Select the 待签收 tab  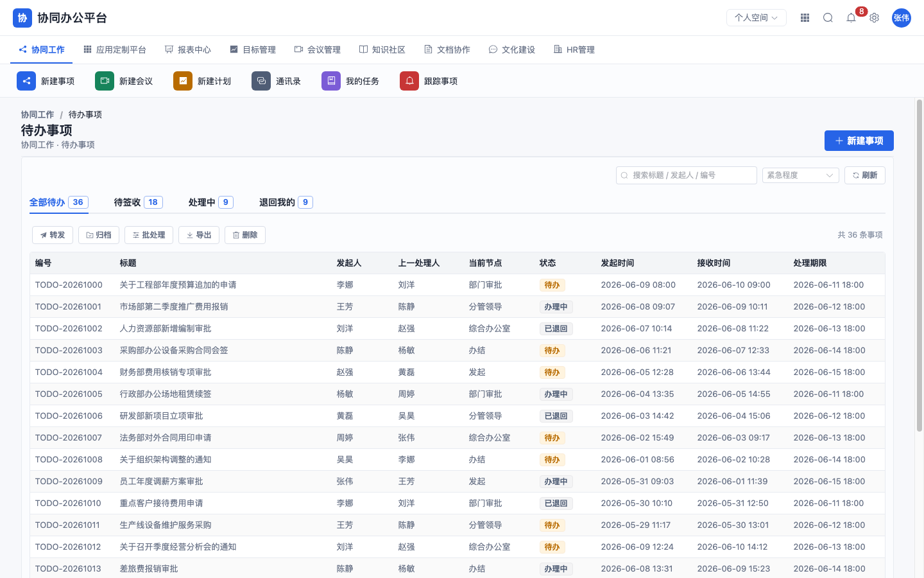[x=139, y=202]
